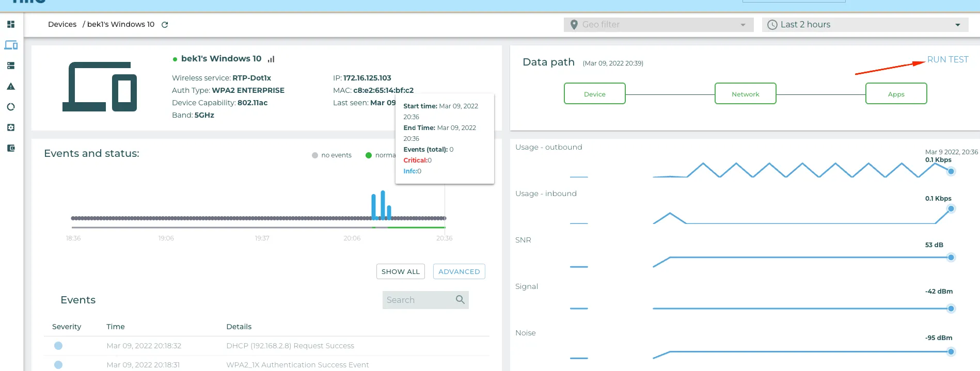Click SHOW ALL events button

coord(401,271)
